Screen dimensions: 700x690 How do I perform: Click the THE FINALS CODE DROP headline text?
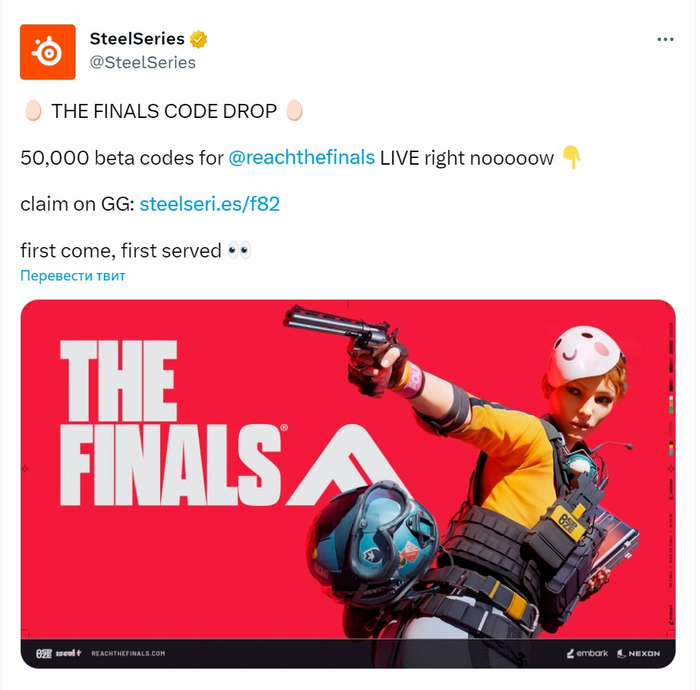164,111
